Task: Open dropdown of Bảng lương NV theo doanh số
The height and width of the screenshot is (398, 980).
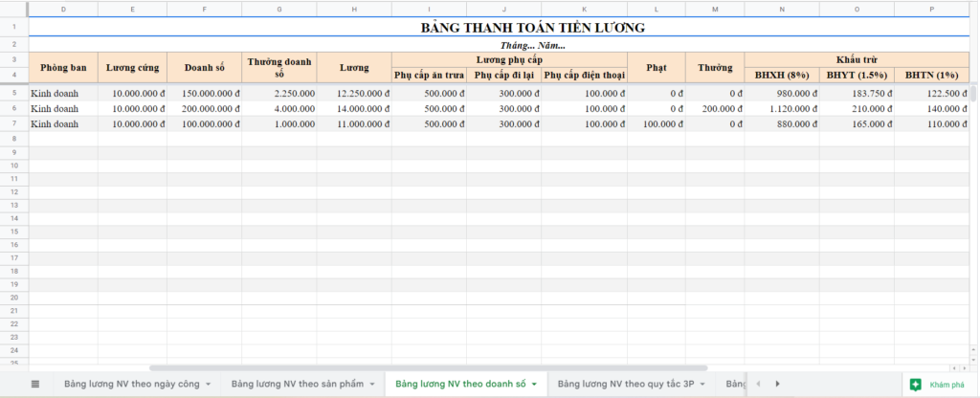Action: [534, 384]
